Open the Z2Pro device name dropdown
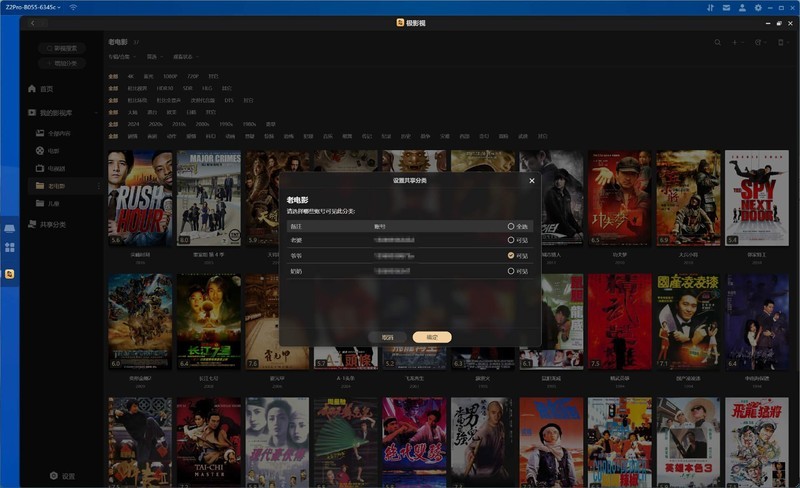This screenshot has width=800, height=488. click(33, 8)
